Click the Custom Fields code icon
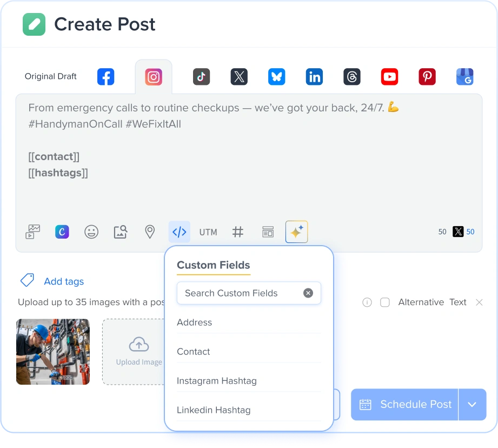 179,232
